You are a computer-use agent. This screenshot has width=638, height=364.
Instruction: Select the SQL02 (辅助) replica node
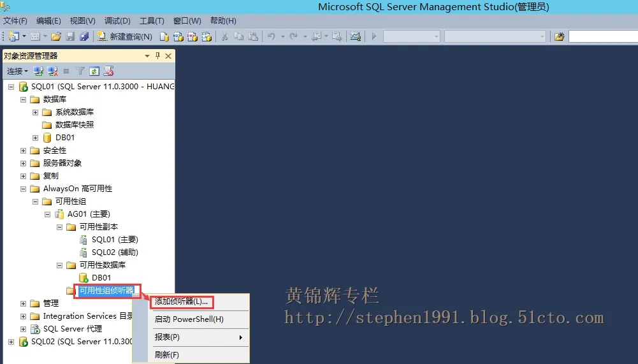pos(115,252)
